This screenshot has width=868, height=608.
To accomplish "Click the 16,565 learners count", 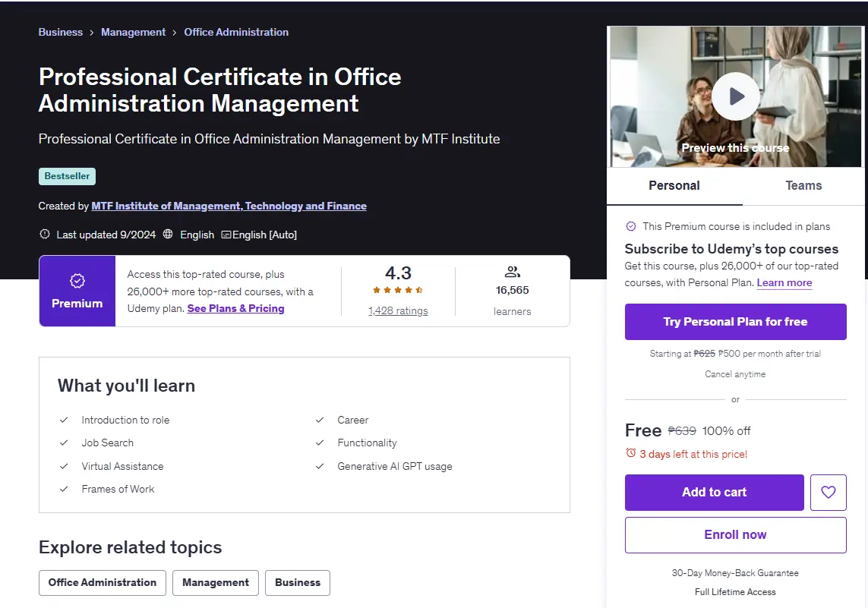I will [512, 290].
